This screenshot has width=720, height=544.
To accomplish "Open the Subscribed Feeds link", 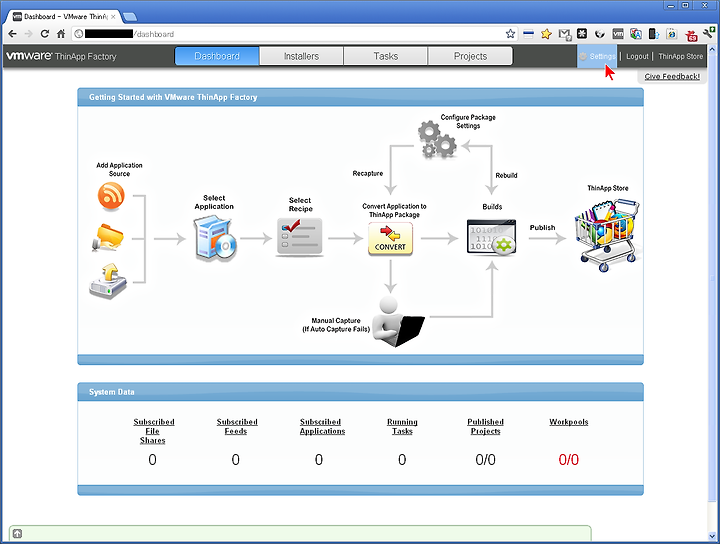I will [237, 426].
